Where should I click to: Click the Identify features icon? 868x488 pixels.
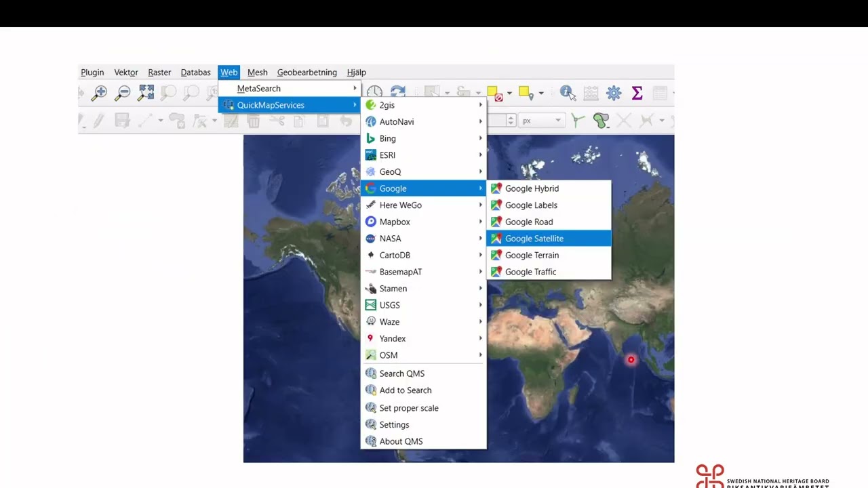(x=568, y=93)
